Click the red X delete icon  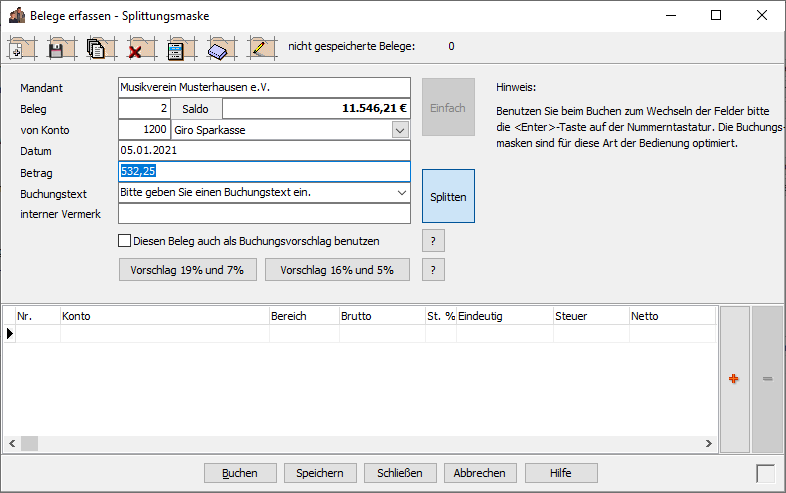pos(137,48)
